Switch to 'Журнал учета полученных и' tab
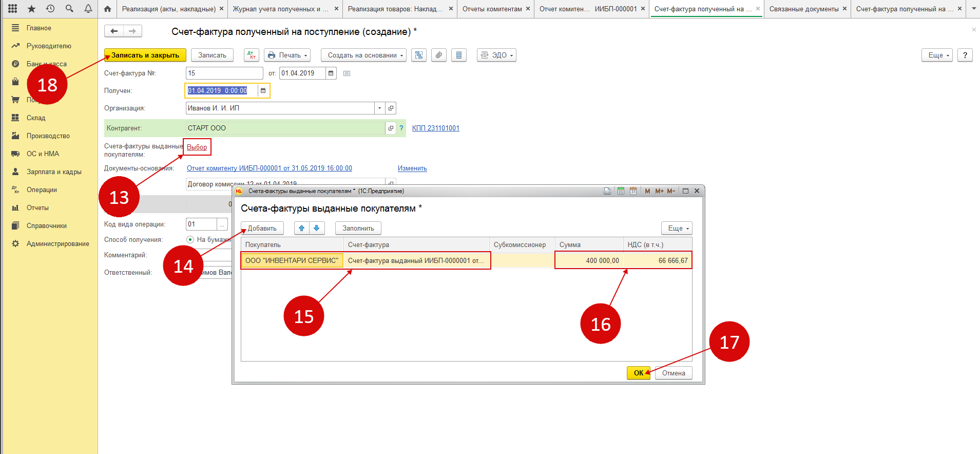The height and width of the screenshot is (454, 980). pos(281,9)
